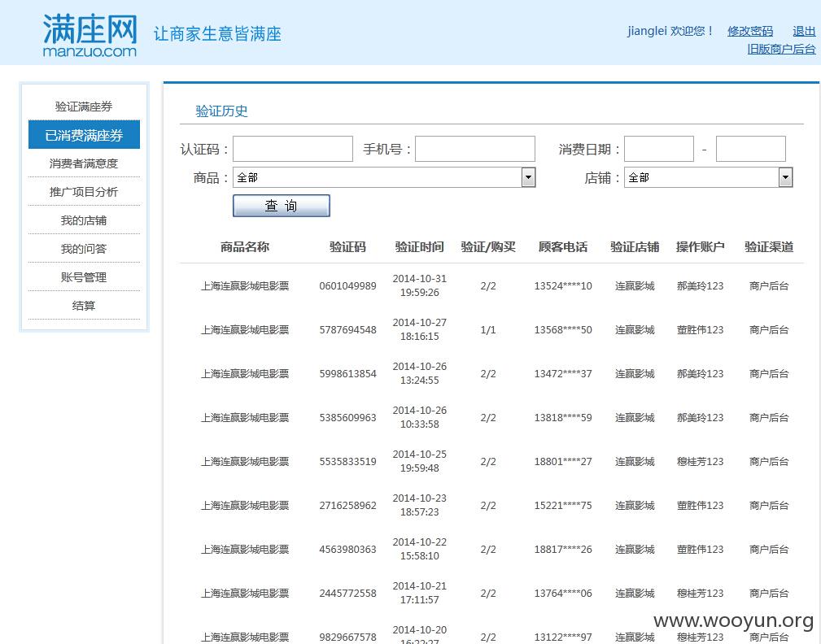
Task: Click the 验证渠道 column header
Action: pos(769,247)
